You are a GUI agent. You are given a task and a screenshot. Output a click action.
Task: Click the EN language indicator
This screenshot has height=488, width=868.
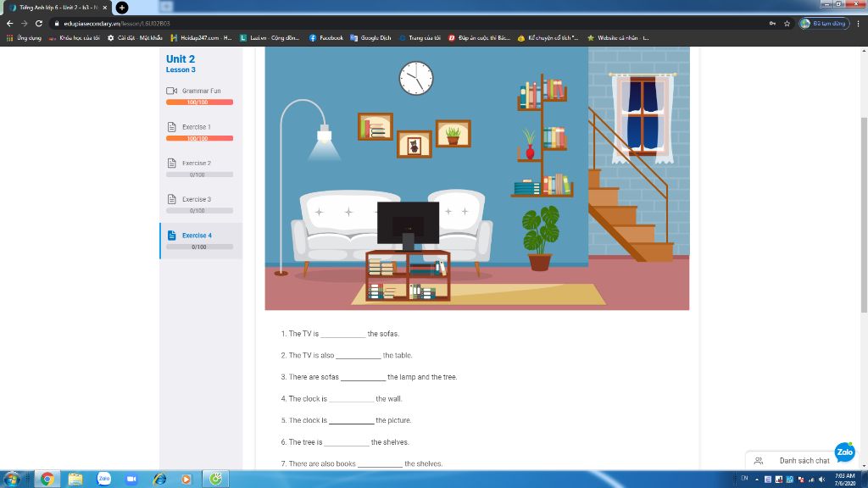point(744,478)
